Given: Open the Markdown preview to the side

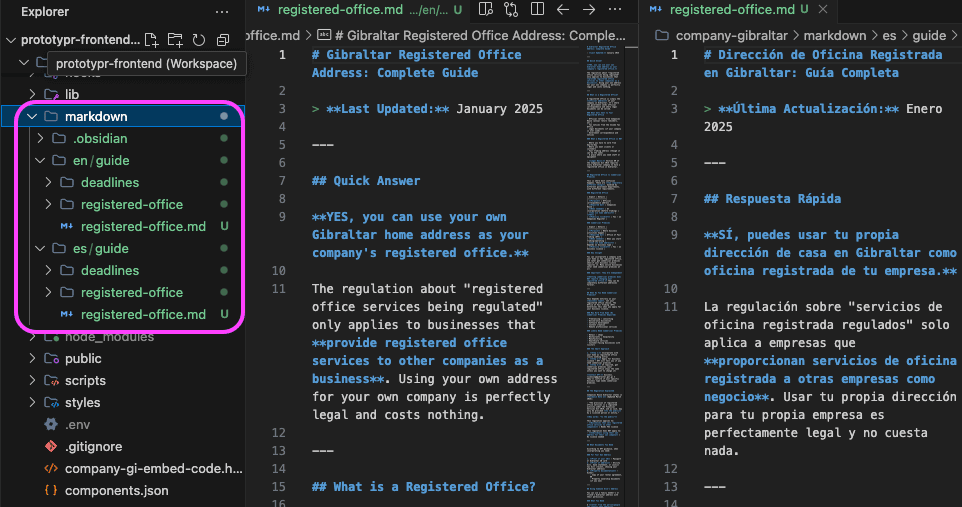Looking at the screenshot, I should (486, 10).
